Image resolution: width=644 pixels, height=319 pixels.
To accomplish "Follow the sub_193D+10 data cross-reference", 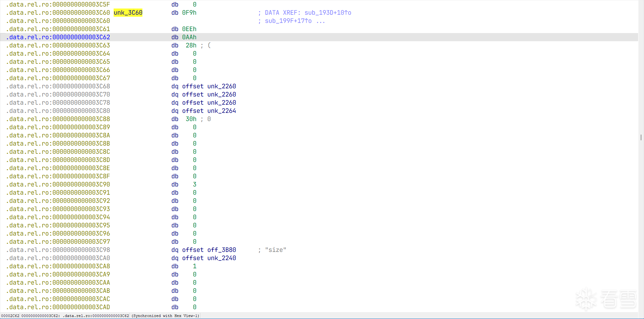I will click(328, 13).
